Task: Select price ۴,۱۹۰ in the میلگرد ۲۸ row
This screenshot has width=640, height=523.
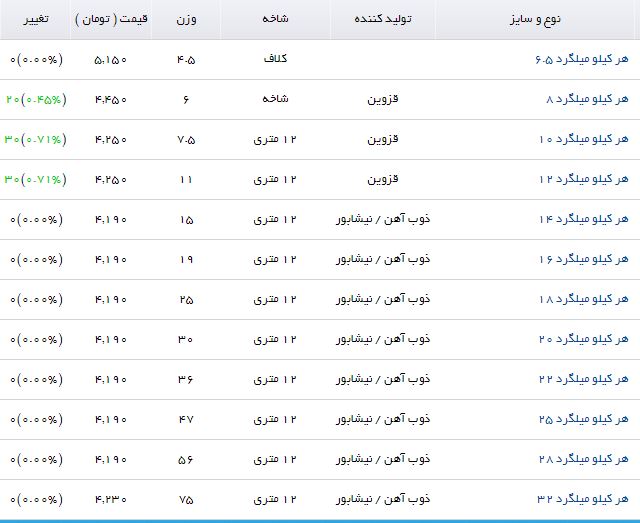Action: coord(111,460)
